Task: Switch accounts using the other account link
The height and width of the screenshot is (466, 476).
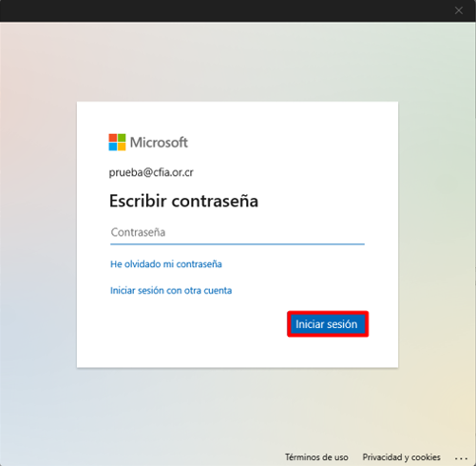Action: (171, 290)
